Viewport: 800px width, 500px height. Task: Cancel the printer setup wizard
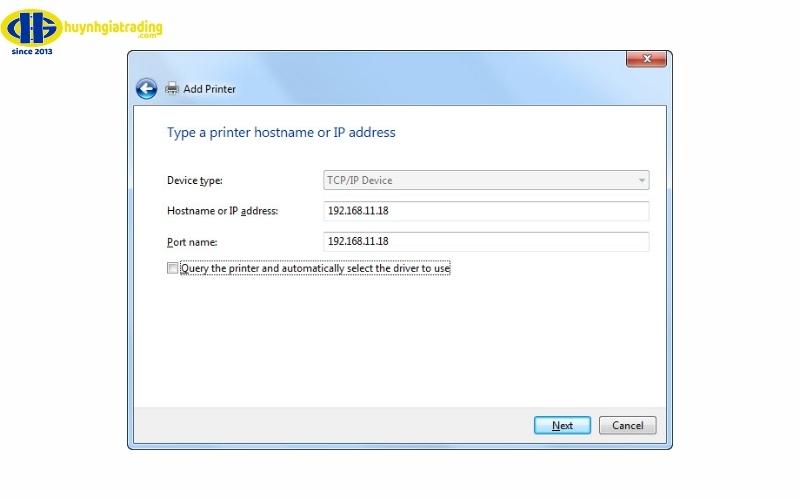(628, 426)
